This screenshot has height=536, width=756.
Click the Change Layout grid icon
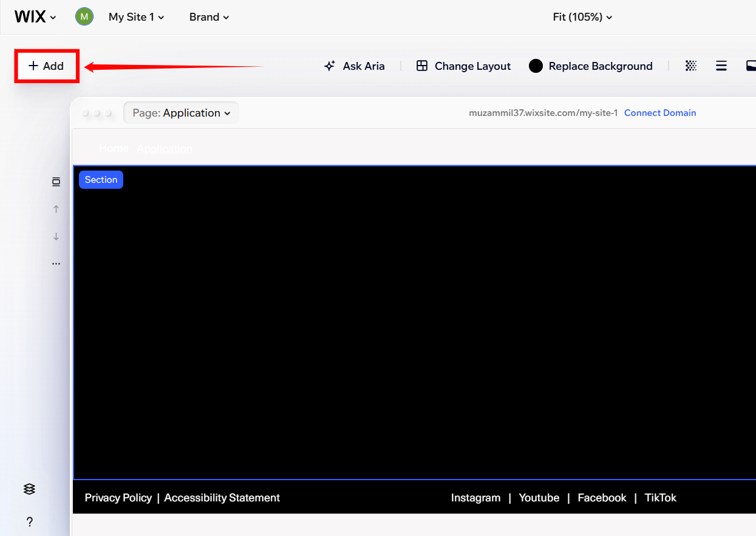[422, 66]
